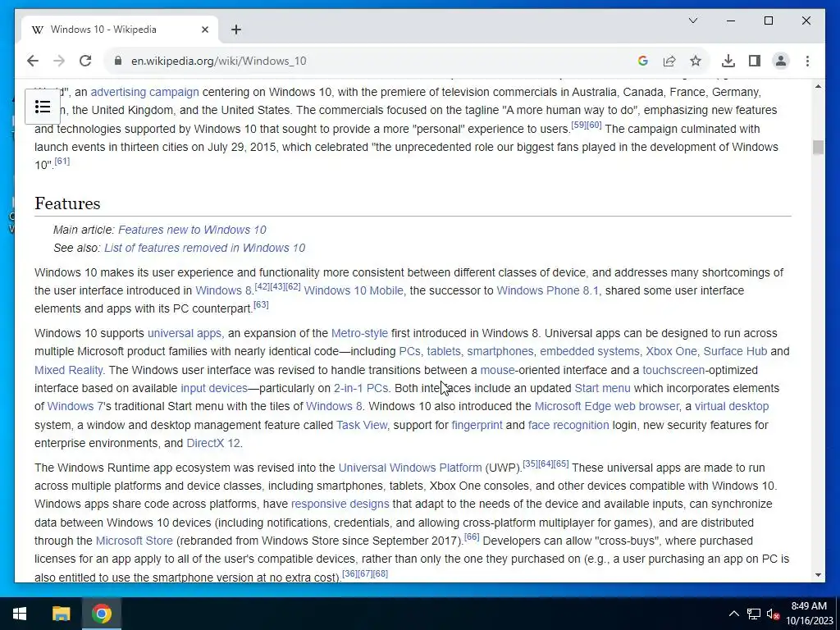Open the Mixed Reality link
The image size is (840, 630).
pos(69,370)
